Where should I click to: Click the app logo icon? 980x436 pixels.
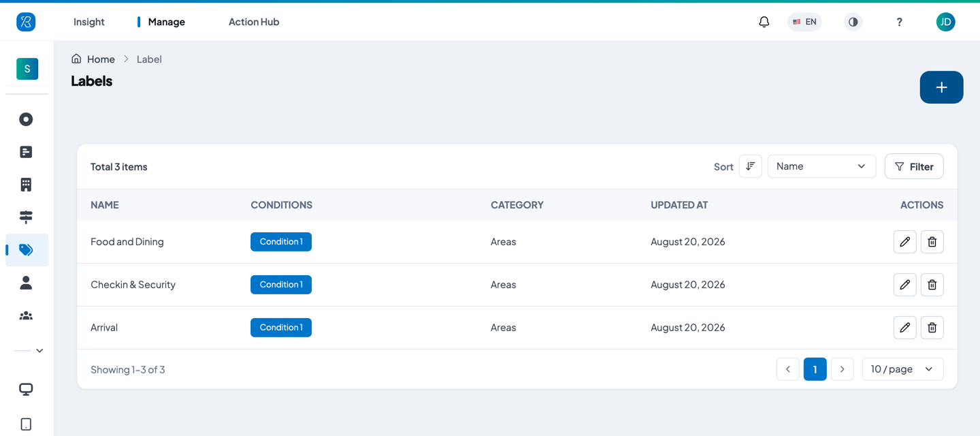pyautogui.click(x=26, y=22)
